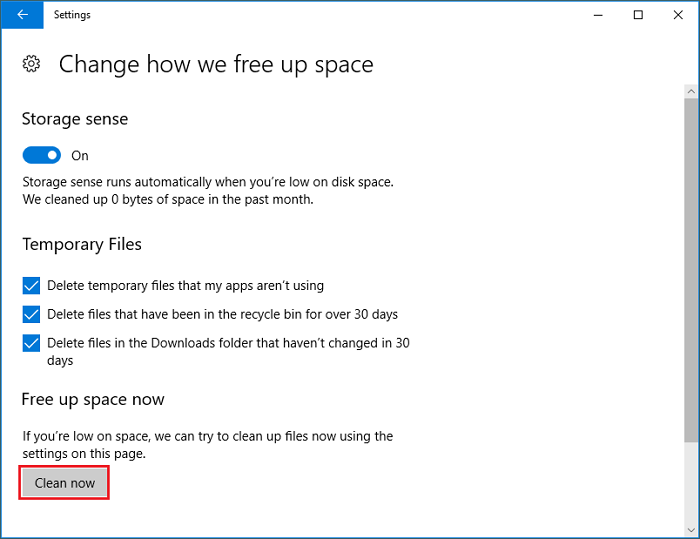Maximize the Settings window
Image resolution: width=700 pixels, height=539 pixels.
[x=638, y=15]
